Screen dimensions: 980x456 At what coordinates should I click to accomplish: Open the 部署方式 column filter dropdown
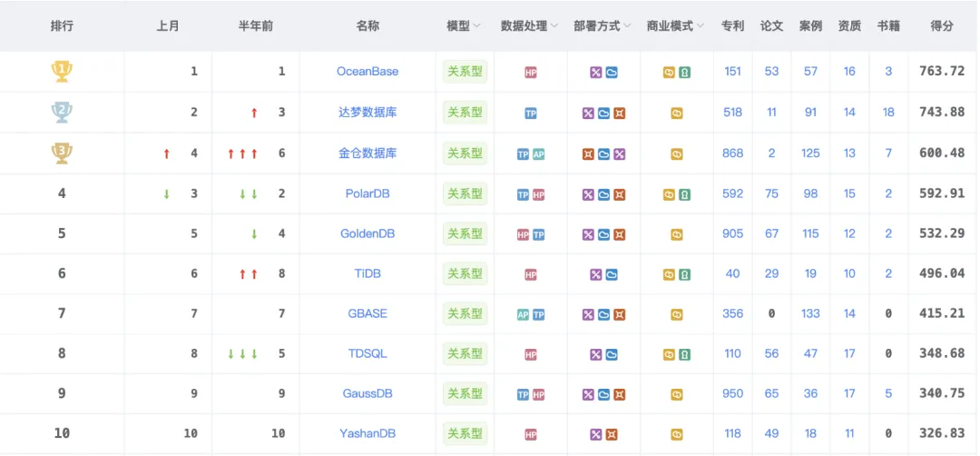(627, 26)
